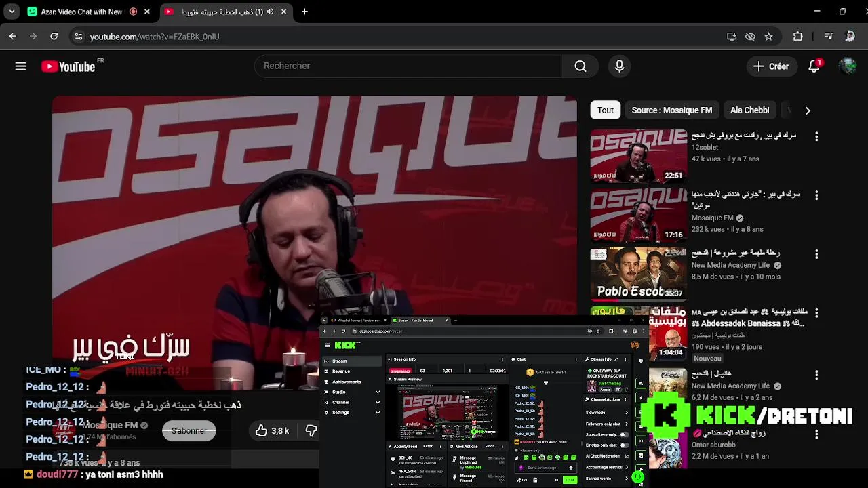868x488 pixels.
Task: Open the 22:51 video thumbnail
Action: click(639, 157)
